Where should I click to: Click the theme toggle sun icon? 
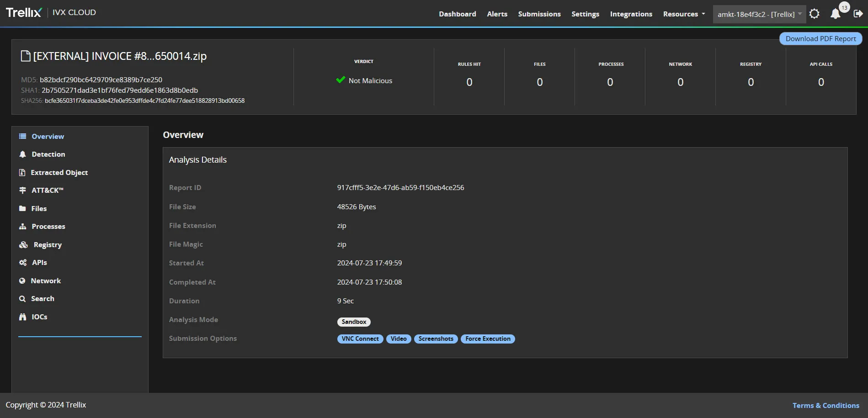814,14
